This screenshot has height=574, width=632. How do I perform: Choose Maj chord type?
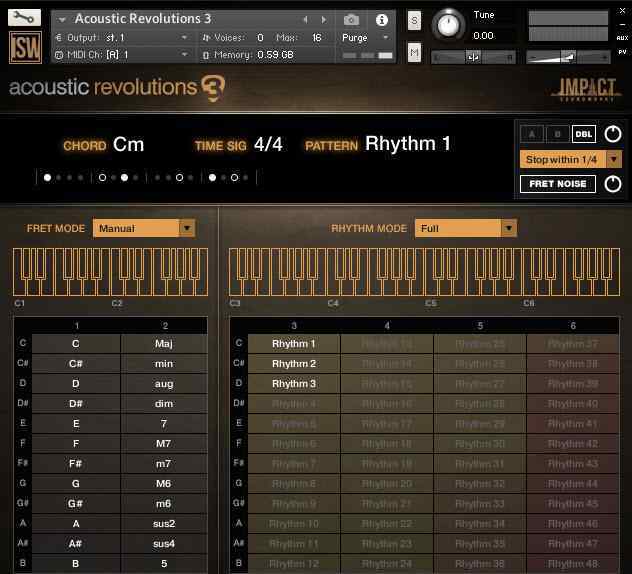[164, 343]
